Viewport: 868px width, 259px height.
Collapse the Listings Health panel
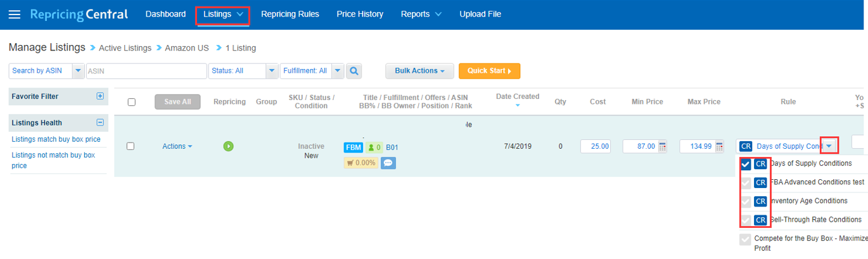click(x=99, y=123)
